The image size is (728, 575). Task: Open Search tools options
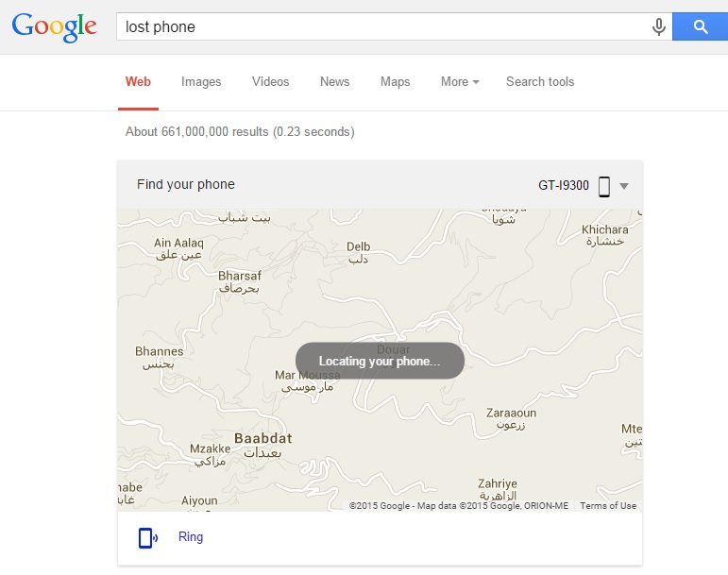[x=540, y=82]
